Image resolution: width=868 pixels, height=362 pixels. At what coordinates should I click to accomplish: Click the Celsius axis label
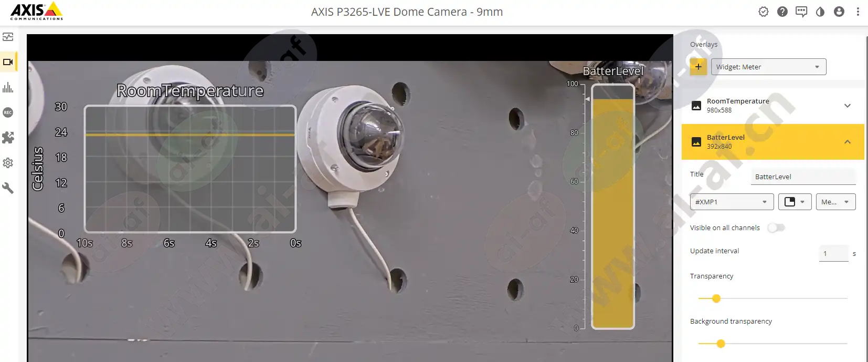(x=38, y=169)
